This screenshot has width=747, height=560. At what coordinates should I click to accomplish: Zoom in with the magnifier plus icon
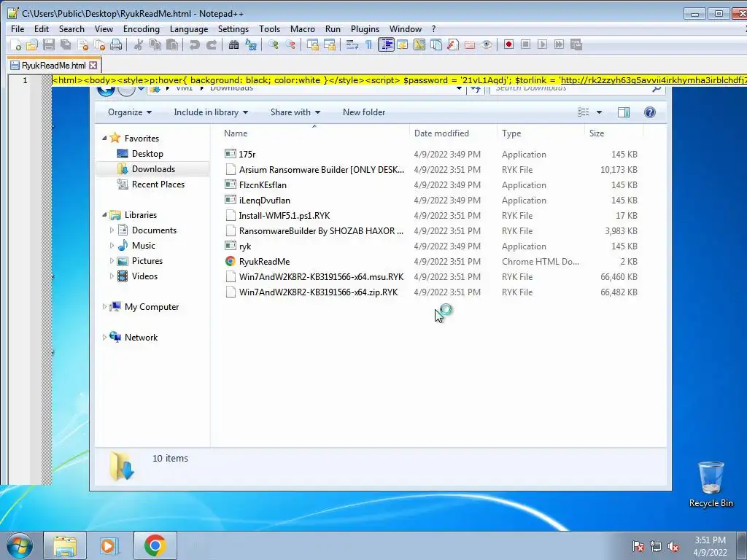point(274,44)
